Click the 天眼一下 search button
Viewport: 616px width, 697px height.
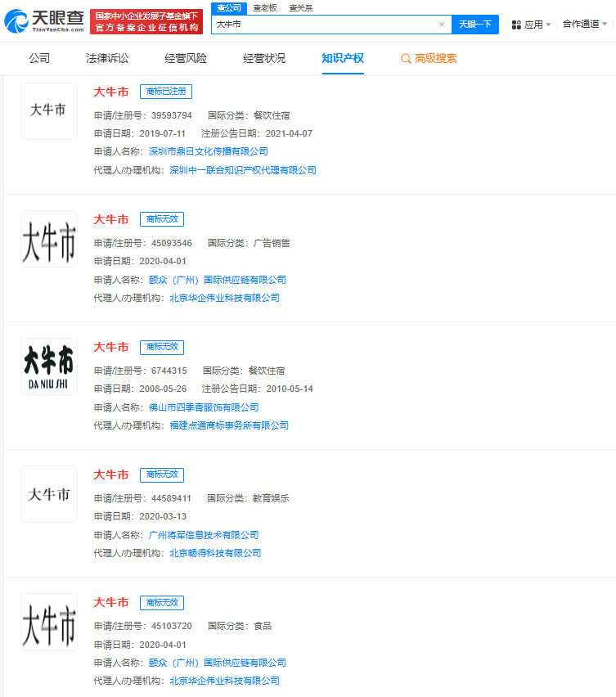tap(475, 25)
